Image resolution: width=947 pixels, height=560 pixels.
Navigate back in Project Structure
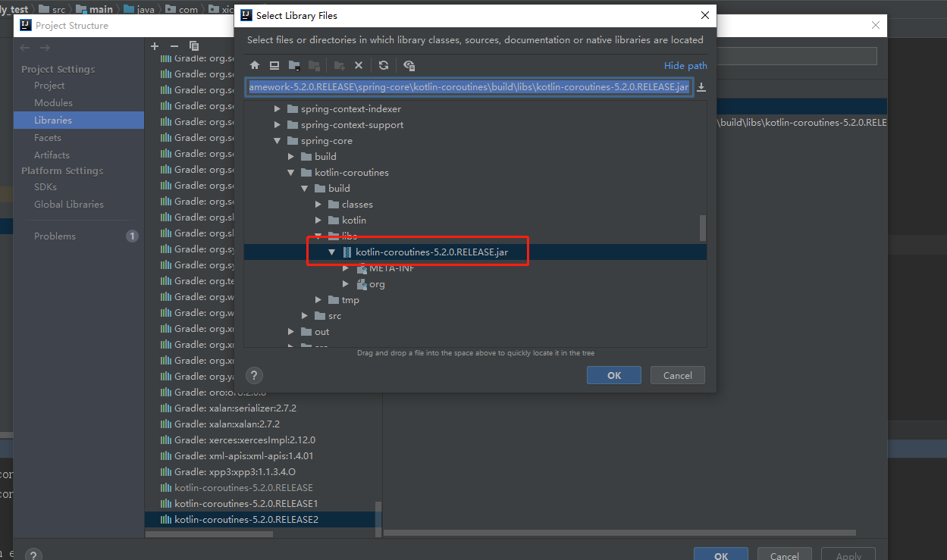26,48
